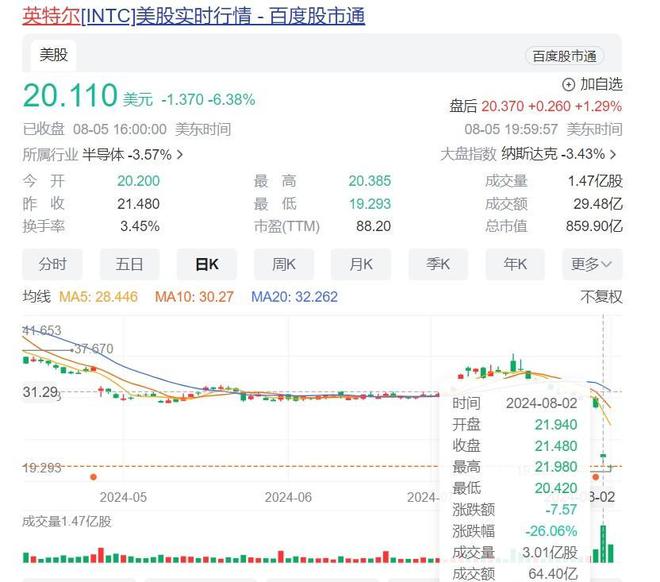Click the 纳斯达克 -3.43% index text
Screen dimensions: 660x582
pyautogui.click(x=553, y=154)
